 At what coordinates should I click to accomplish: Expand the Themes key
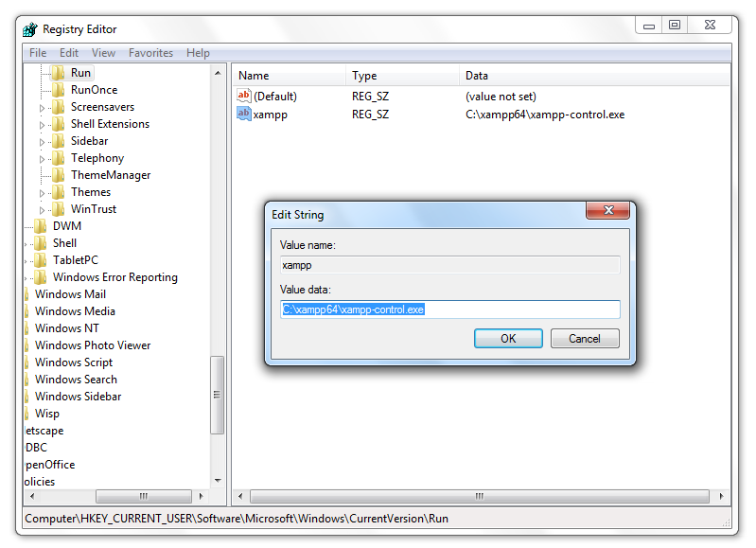[x=42, y=193]
